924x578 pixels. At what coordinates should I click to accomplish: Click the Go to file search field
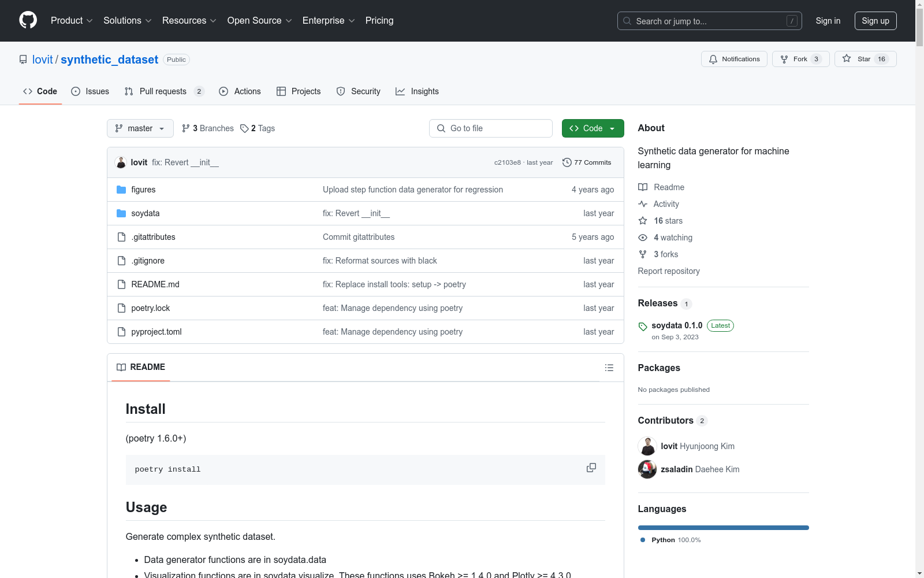[x=491, y=128]
